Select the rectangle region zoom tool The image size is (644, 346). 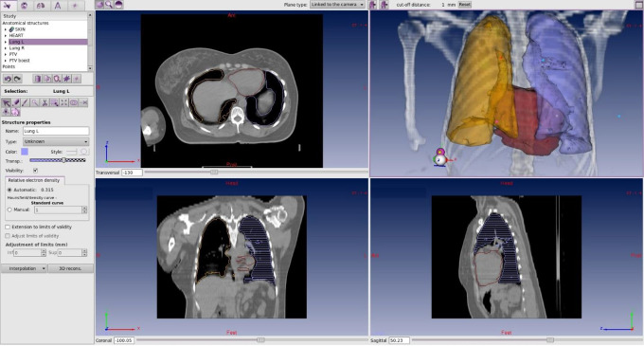pyautogui.click(x=54, y=102)
